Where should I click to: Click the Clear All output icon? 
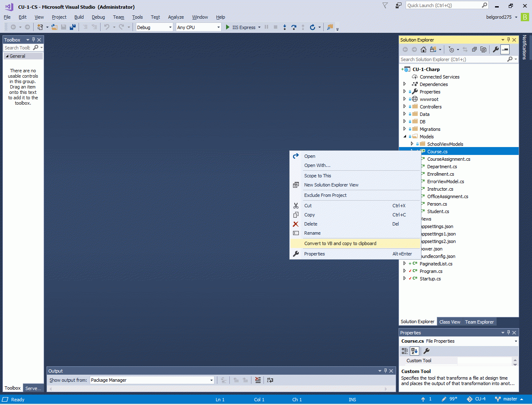pyautogui.click(x=258, y=380)
